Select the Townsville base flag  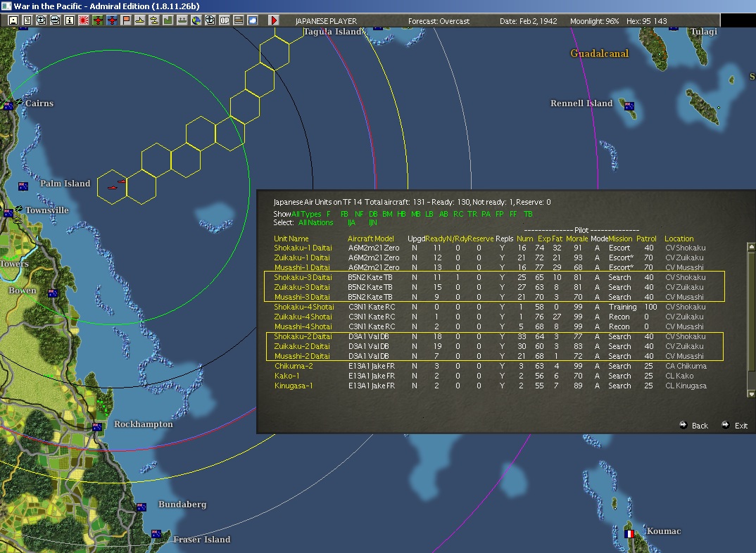click(x=8, y=213)
